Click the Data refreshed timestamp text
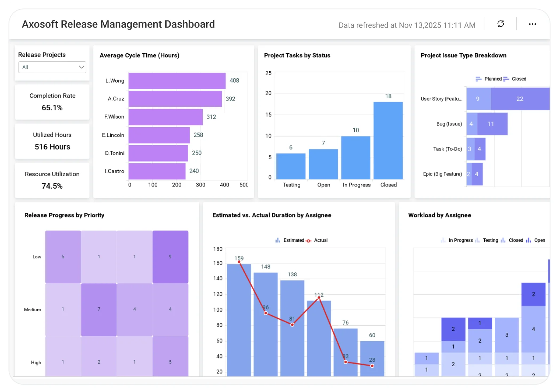This screenshot has width=559, height=392. (x=407, y=25)
